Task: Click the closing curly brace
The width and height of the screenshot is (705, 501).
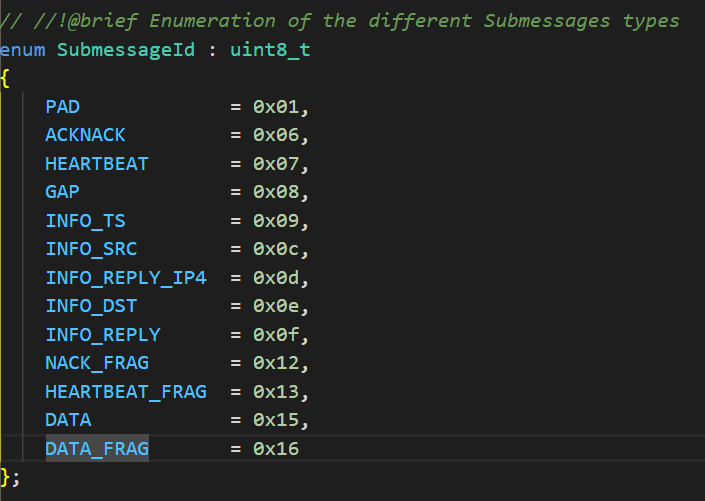Action: point(5,477)
